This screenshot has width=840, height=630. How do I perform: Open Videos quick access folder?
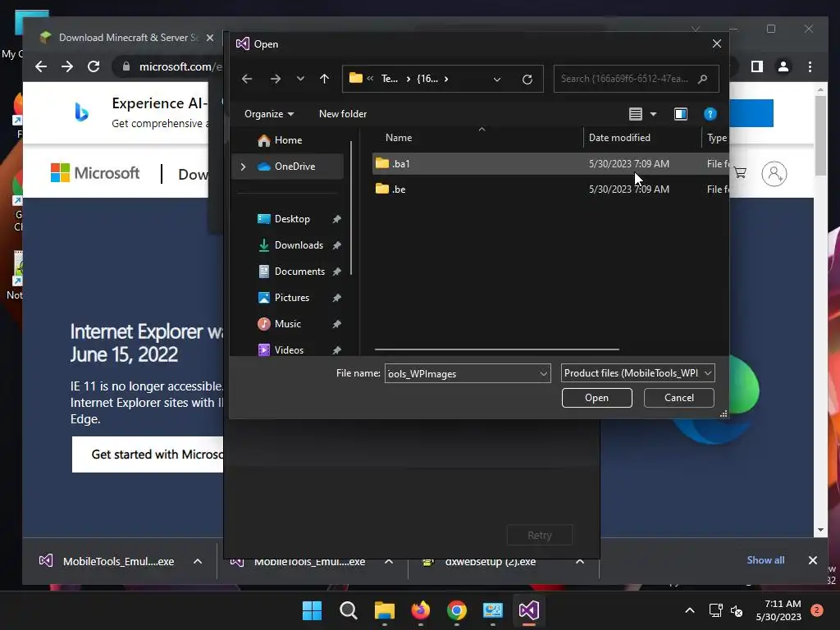click(x=289, y=349)
